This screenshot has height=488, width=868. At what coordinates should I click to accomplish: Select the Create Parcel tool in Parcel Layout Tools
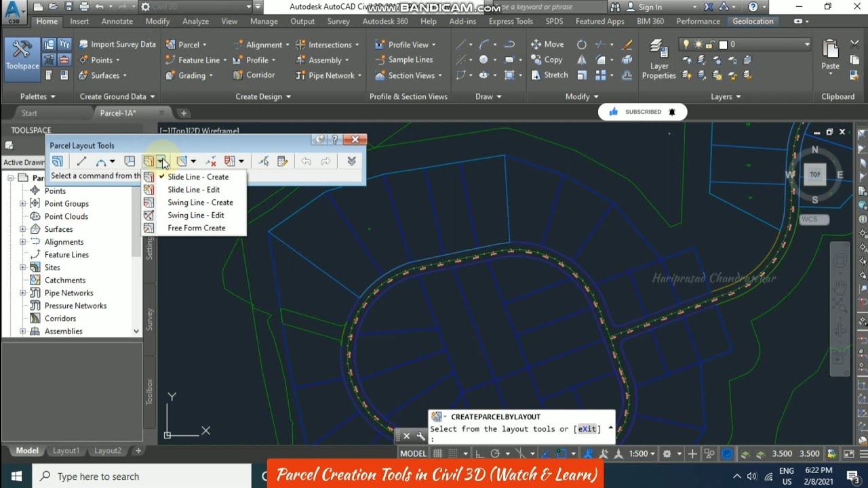pyautogui.click(x=58, y=161)
